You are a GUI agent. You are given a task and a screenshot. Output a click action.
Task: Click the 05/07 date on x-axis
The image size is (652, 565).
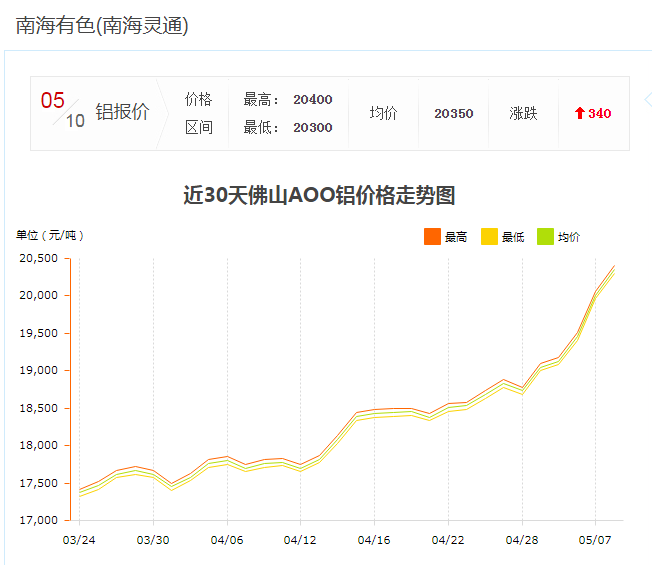tap(595, 540)
